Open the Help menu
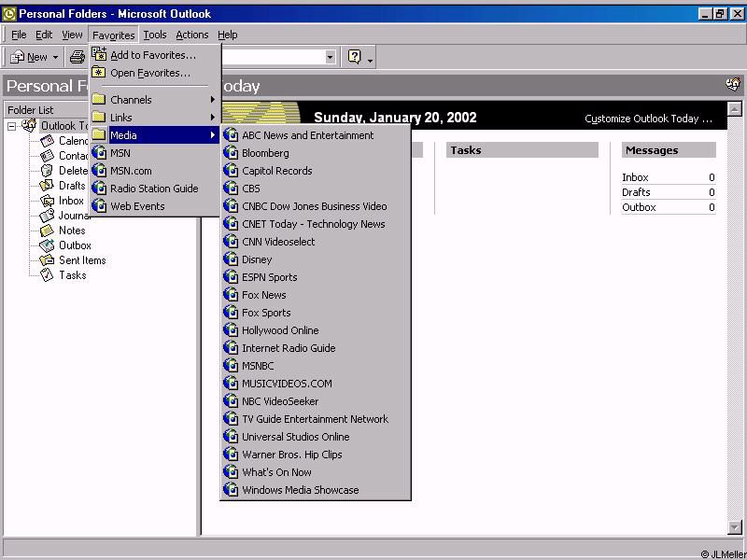 point(228,35)
